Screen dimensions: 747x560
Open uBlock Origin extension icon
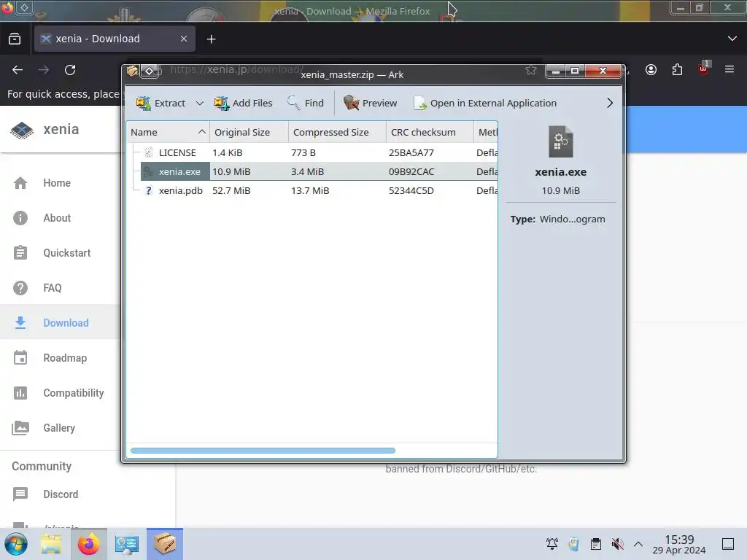[x=704, y=69]
